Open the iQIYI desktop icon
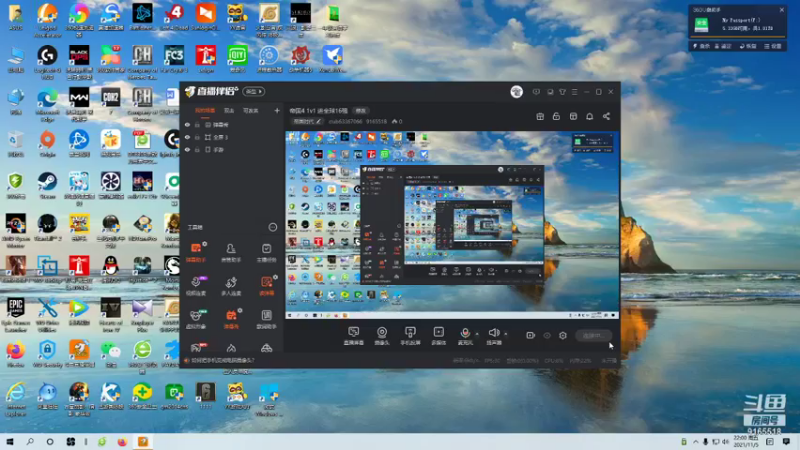This screenshot has width=800, height=450. [x=238, y=59]
